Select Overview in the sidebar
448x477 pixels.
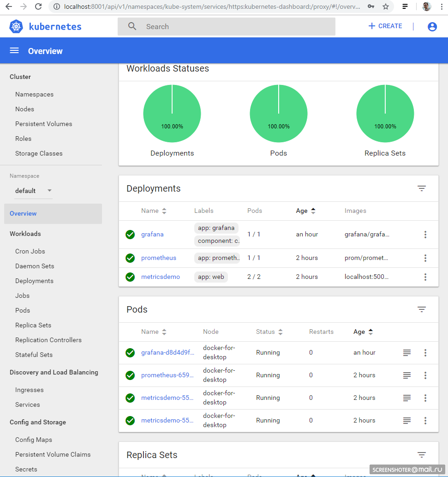(x=53, y=213)
